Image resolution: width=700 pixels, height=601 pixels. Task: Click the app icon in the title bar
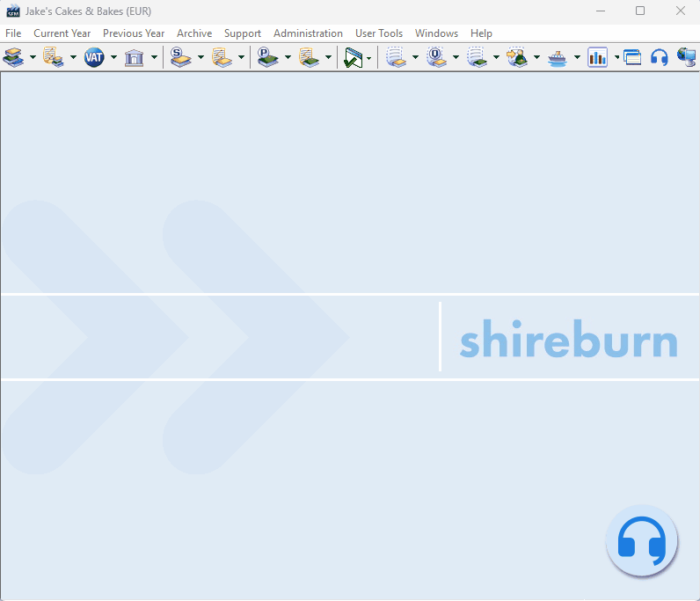point(13,11)
